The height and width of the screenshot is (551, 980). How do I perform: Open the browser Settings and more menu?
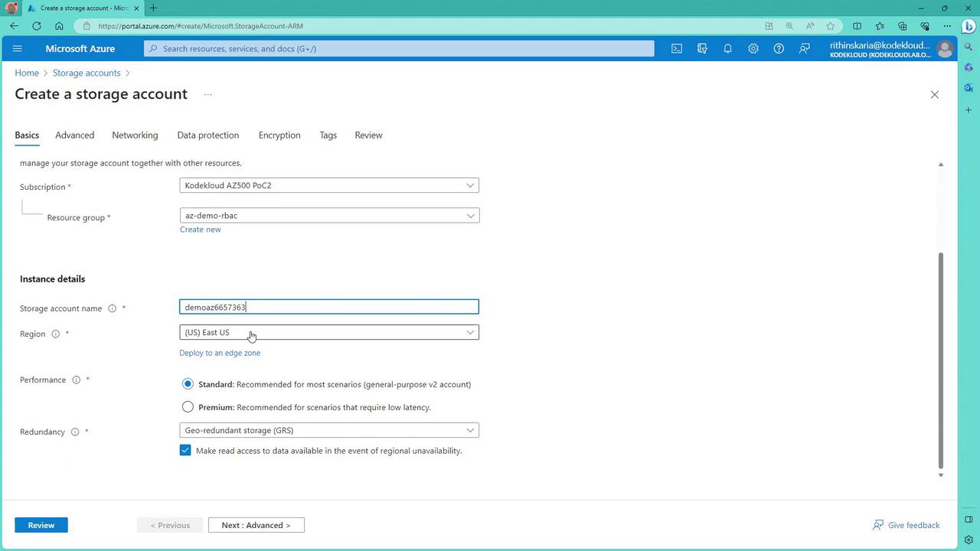click(x=947, y=26)
